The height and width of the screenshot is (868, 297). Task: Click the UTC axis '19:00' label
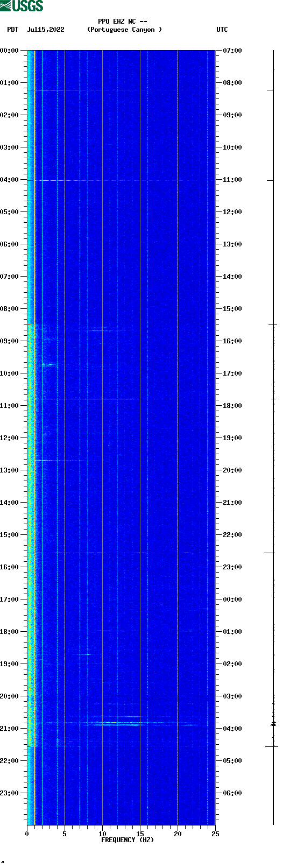(232, 438)
